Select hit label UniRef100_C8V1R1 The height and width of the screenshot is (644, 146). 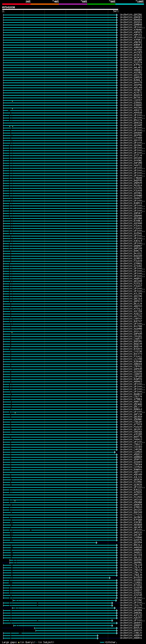[131, 336]
